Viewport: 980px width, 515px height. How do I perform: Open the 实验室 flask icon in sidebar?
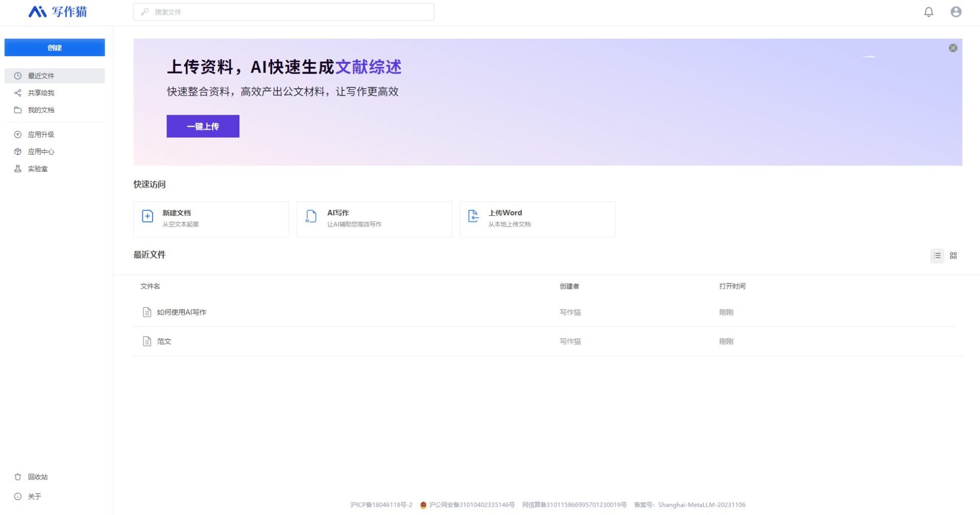[18, 168]
